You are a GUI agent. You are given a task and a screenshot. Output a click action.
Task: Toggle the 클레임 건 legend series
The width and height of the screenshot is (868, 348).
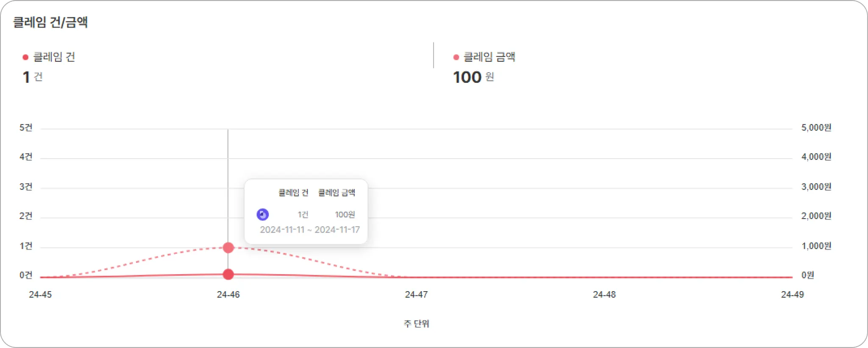coord(54,57)
